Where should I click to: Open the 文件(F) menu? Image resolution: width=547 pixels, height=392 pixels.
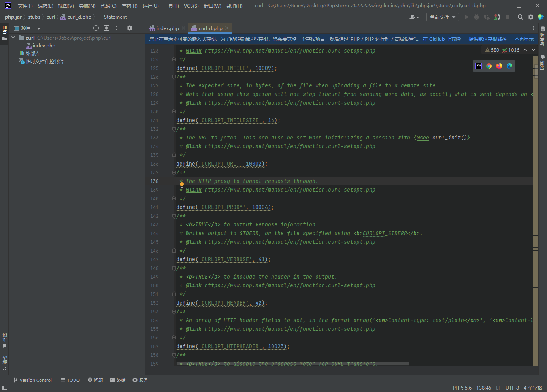(x=25, y=6)
